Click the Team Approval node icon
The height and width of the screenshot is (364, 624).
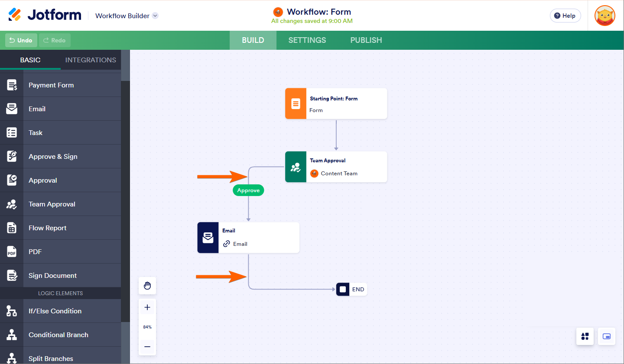coord(296,167)
